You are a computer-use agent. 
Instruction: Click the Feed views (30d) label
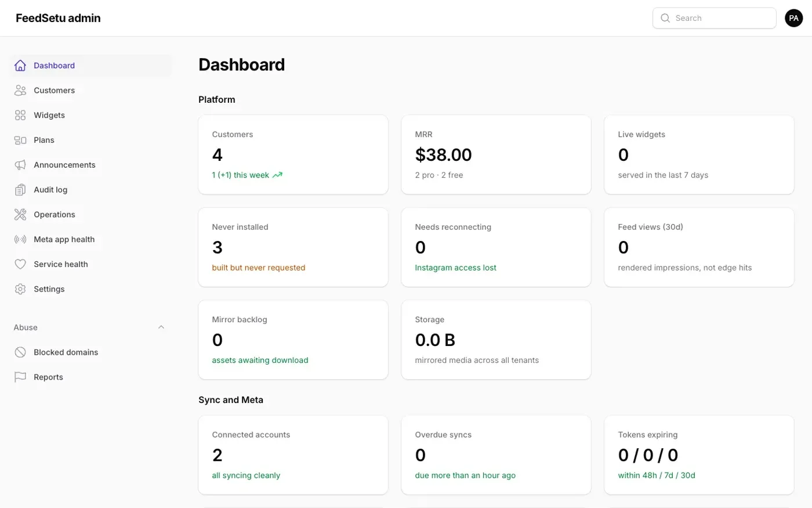[651, 227]
